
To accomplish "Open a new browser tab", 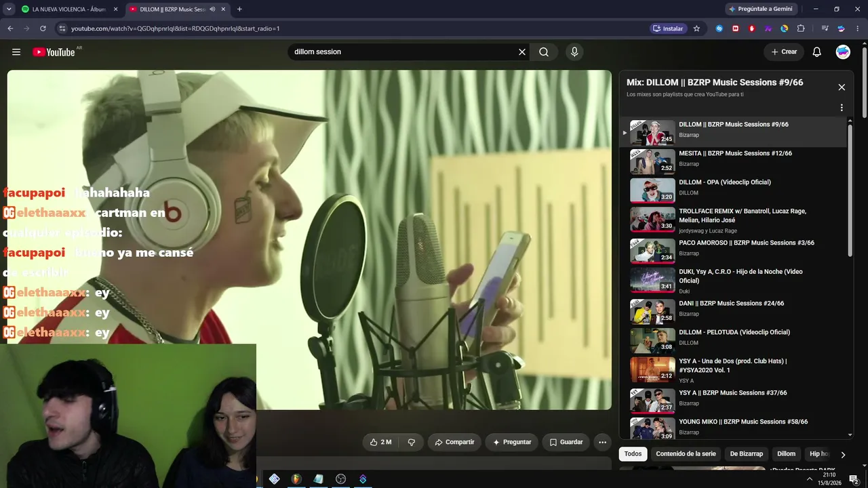I will click(x=239, y=9).
